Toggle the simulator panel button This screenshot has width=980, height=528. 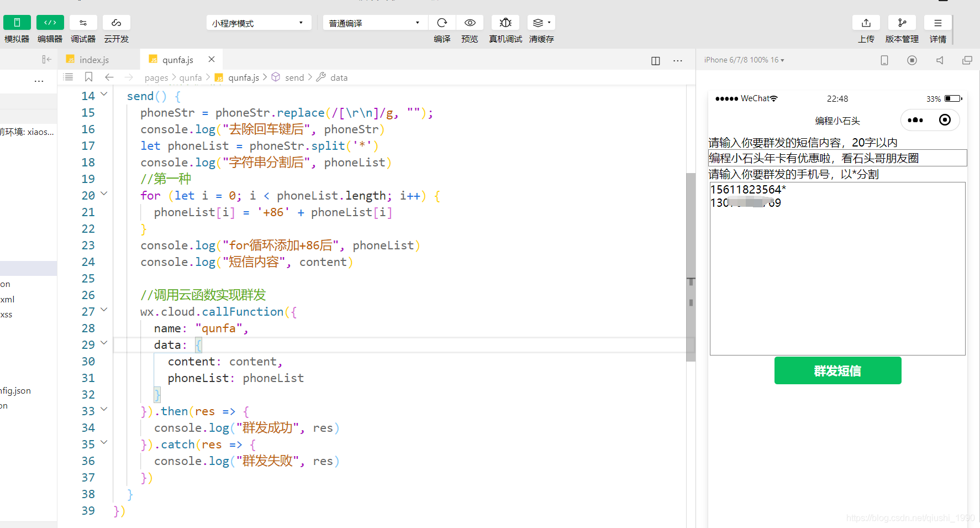tap(17, 23)
